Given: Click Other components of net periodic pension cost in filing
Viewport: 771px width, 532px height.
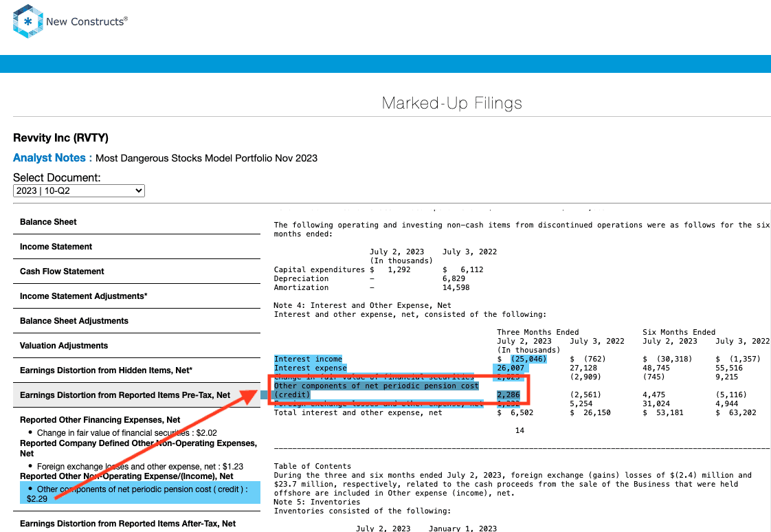Looking at the screenshot, I should point(376,390).
